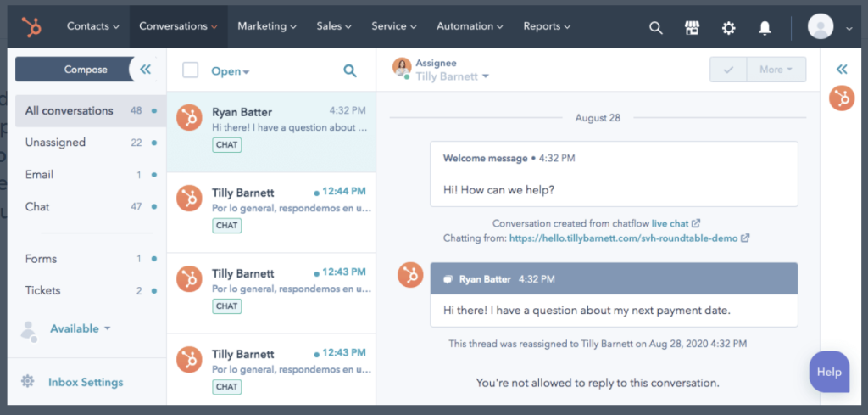Image resolution: width=868 pixels, height=415 pixels.
Task: Open the hello.tillybarnett.com URL link
Action: point(623,238)
